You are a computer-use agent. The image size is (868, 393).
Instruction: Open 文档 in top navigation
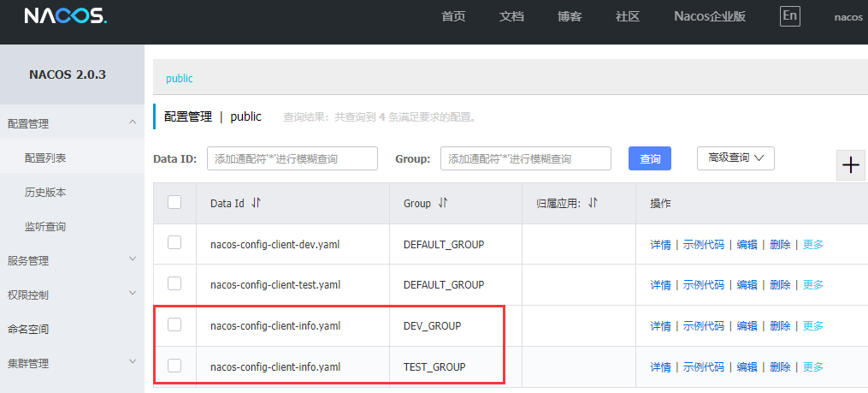[511, 16]
